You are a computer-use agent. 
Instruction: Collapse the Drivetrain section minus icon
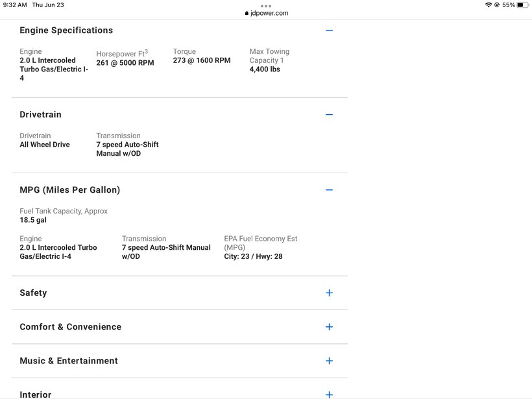tap(329, 115)
